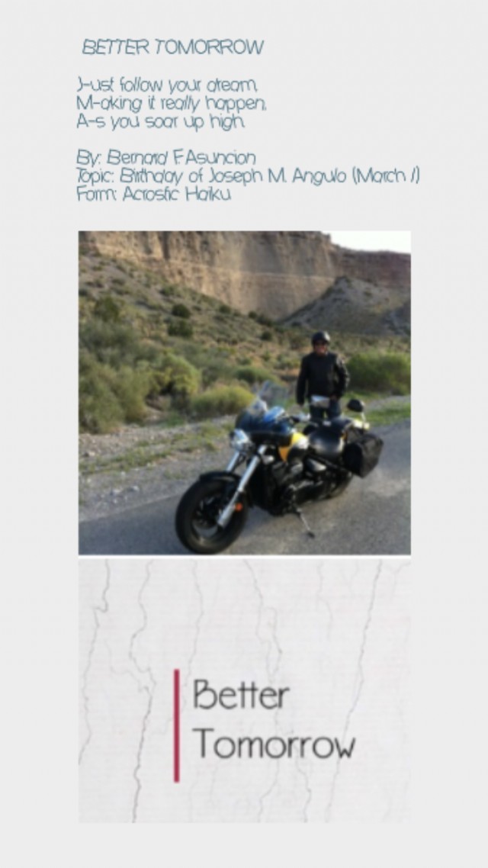Viewport: 488px width, 868px height.
Task: Click the Topic line about Joseph M. Angulo
Action: [x=248, y=175]
